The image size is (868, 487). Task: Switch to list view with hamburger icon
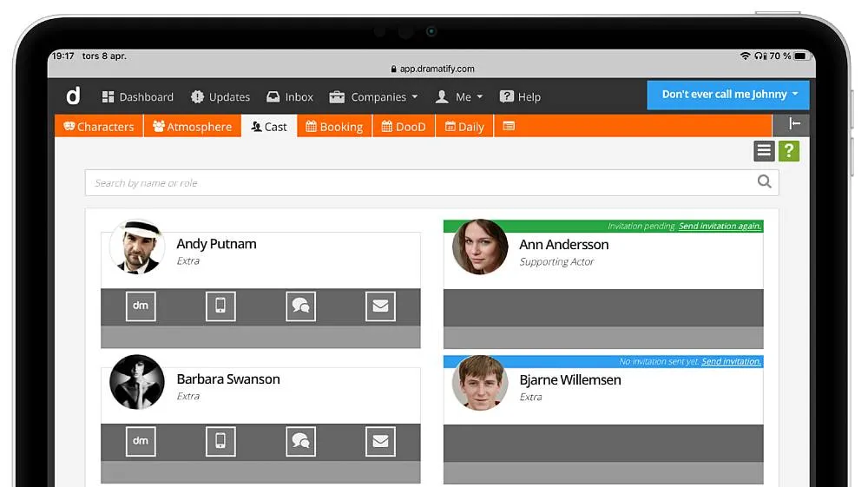click(764, 150)
